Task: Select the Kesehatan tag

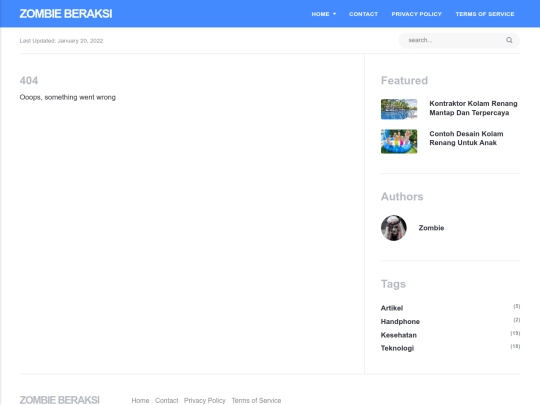Action: [x=398, y=335]
